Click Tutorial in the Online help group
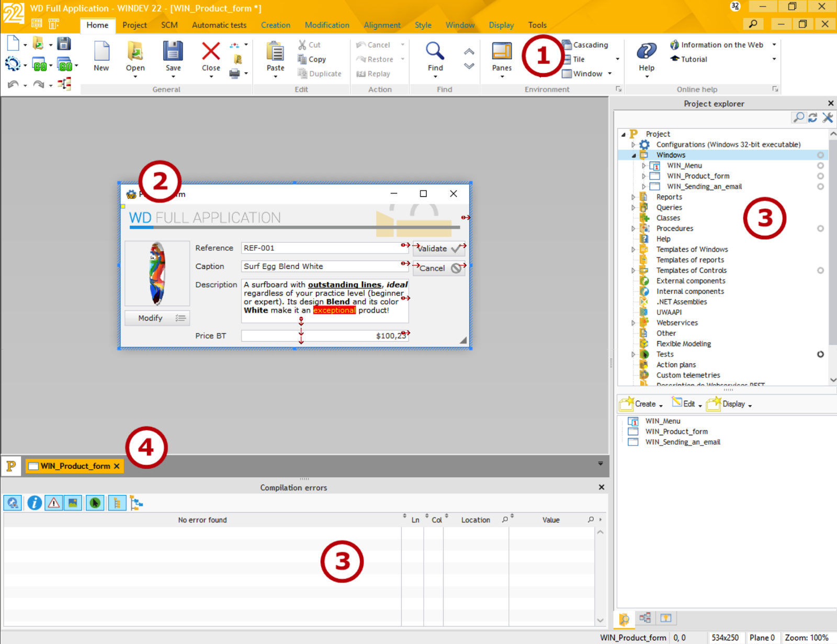This screenshot has width=837, height=644. (x=688, y=59)
